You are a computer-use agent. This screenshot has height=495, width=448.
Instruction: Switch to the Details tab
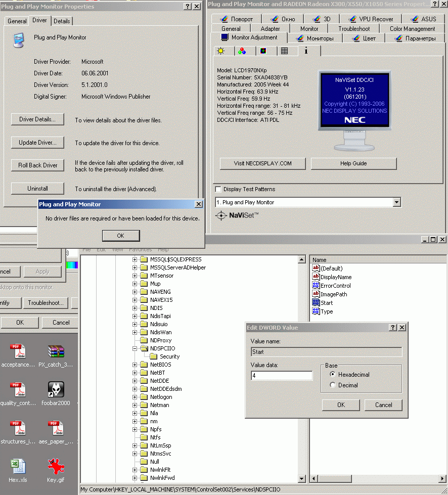point(62,21)
